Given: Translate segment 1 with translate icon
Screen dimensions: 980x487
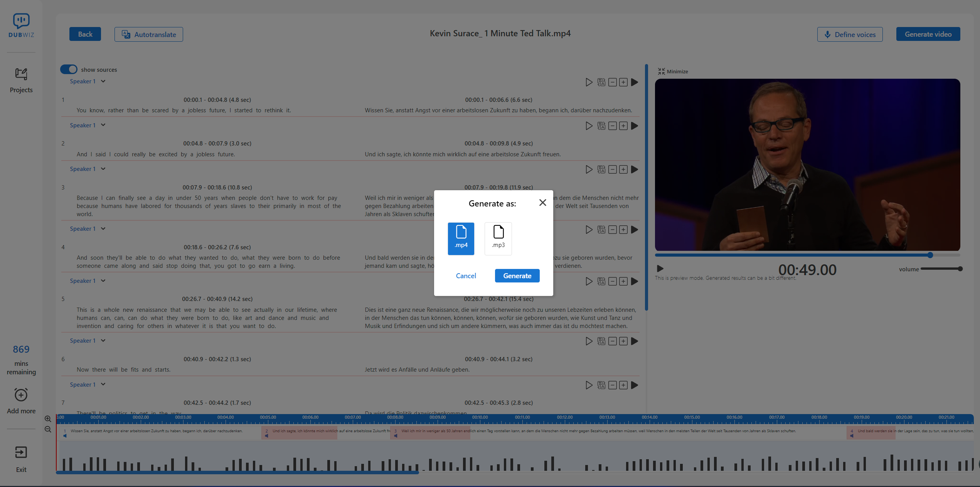Looking at the screenshot, I should (601, 82).
